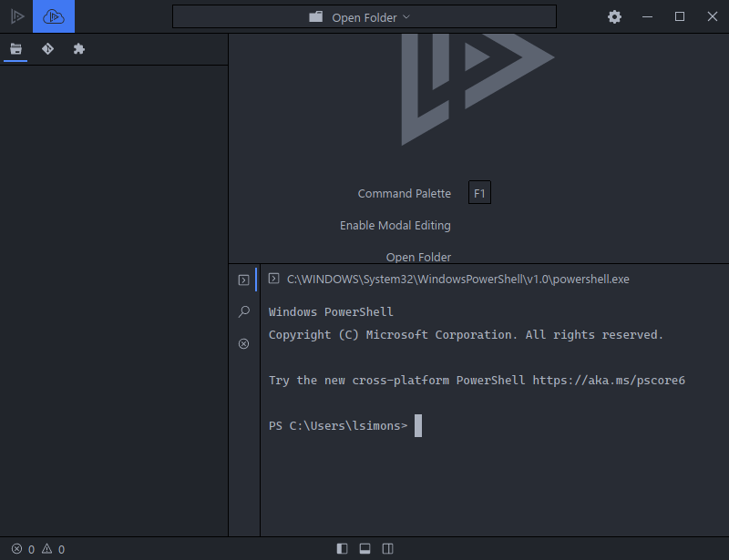Switch to the Plugins panel tab
The height and width of the screenshot is (560, 729).
tap(79, 49)
